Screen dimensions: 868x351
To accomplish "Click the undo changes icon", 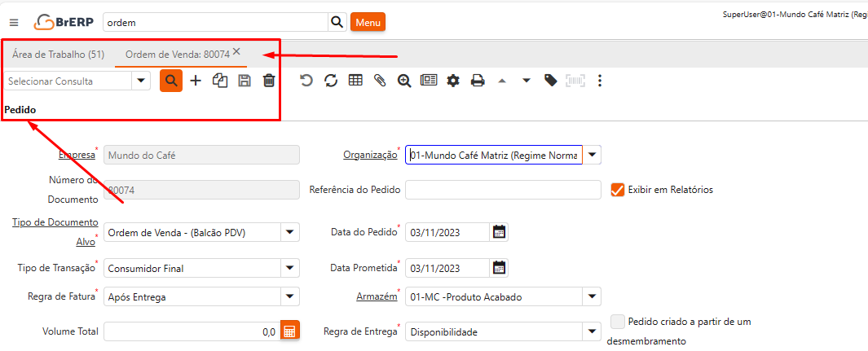I will click(306, 81).
